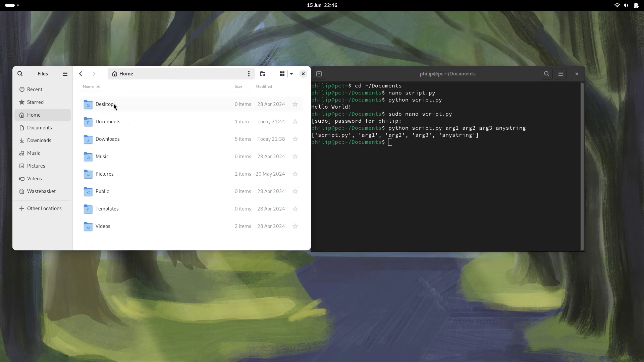The height and width of the screenshot is (362, 644).
Task: Go back with the left arrow
Action: tap(80, 74)
